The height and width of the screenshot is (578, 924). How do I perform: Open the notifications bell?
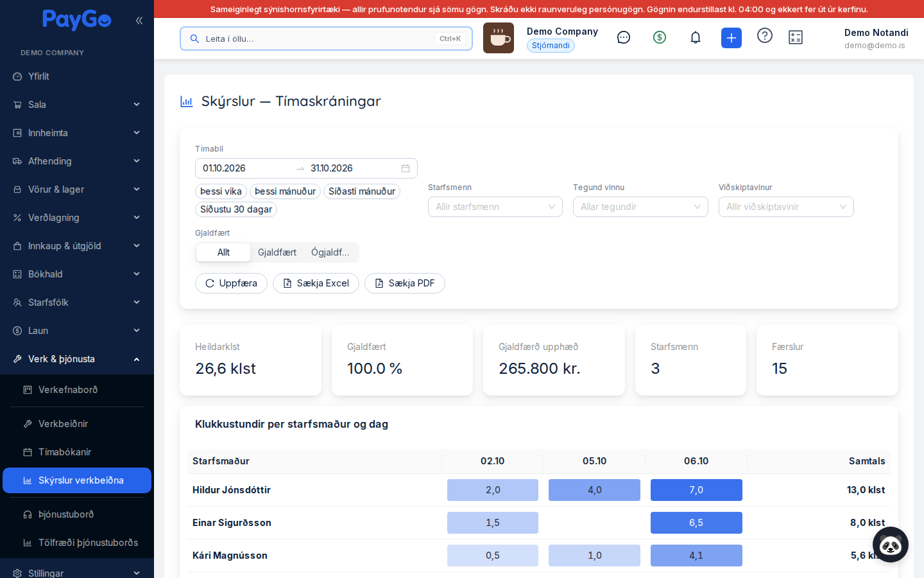(696, 37)
